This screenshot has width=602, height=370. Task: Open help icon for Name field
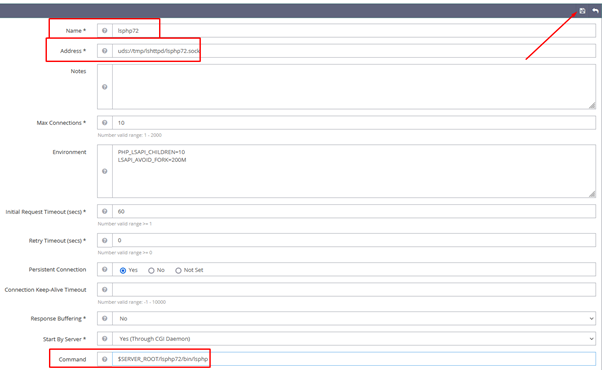(104, 31)
